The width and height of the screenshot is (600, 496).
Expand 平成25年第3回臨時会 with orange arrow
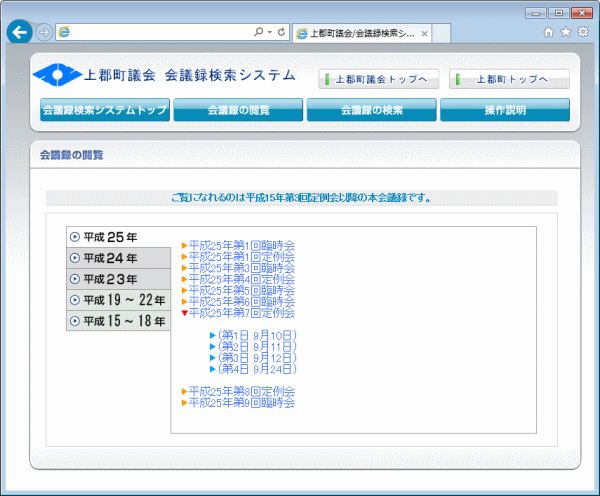coord(184,268)
